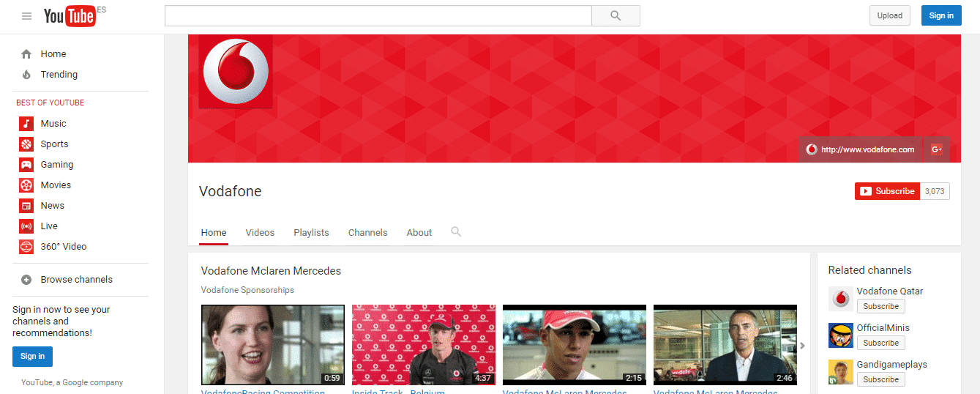The height and width of the screenshot is (394, 980).
Task: Open the Music category icon
Action: click(26, 124)
